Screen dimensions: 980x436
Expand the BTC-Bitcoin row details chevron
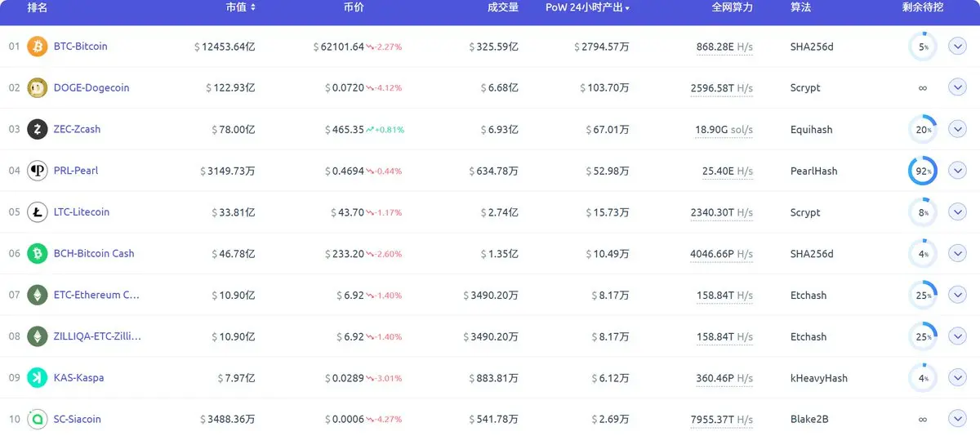957,47
